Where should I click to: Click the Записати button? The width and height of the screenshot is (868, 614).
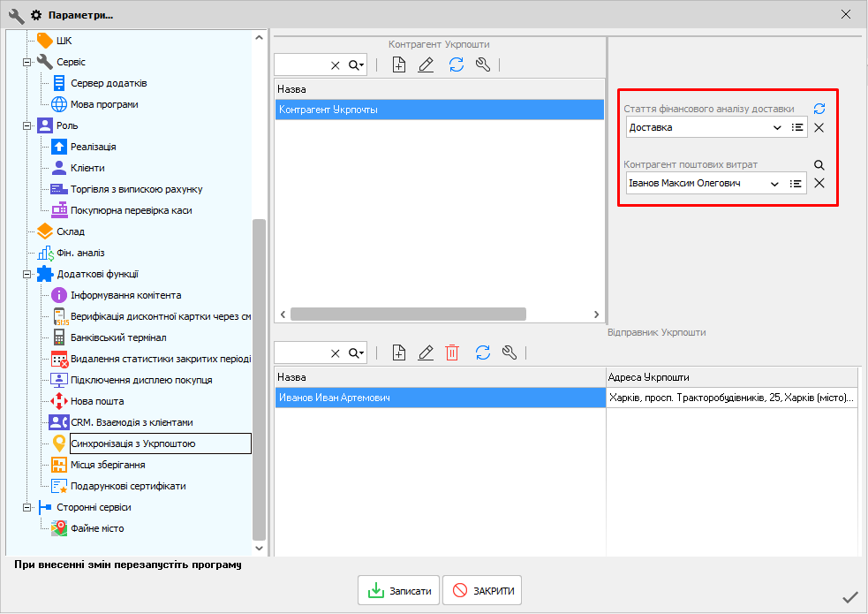pos(398,591)
